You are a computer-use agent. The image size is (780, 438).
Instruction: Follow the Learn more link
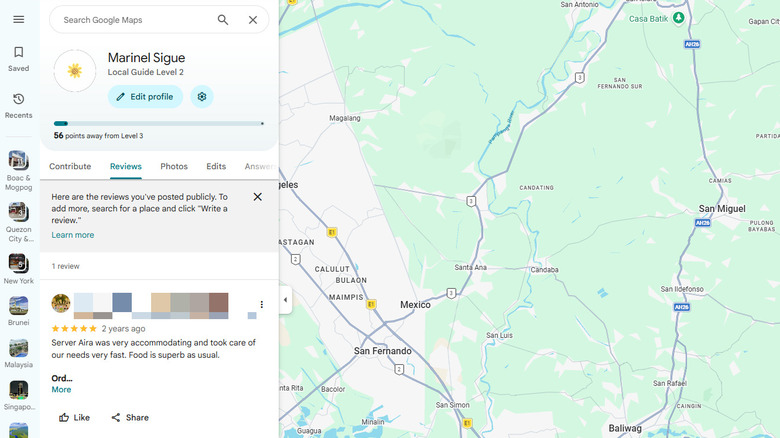73,235
